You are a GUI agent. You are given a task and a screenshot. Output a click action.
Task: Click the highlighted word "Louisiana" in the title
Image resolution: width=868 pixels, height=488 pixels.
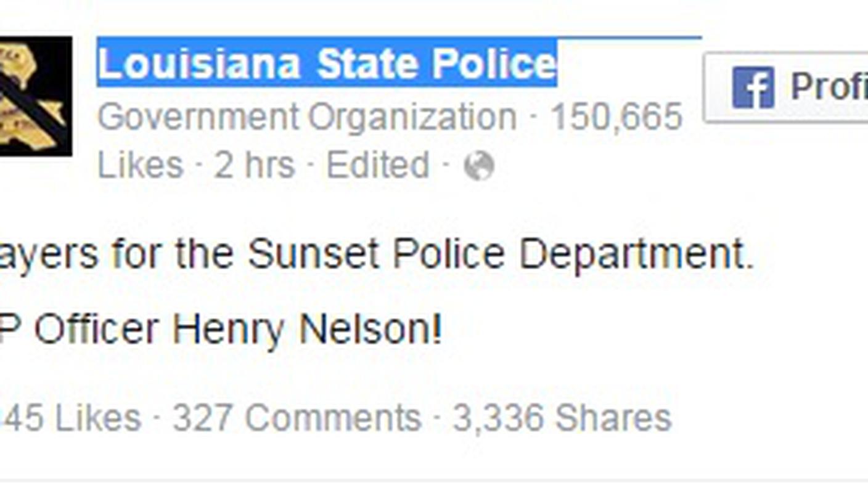[x=200, y=64]
